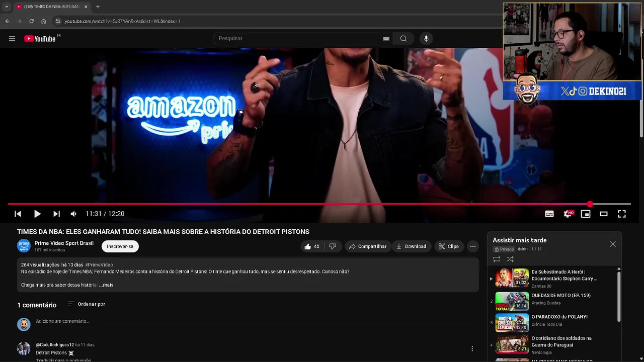The image size is (644, 362).
Task: Reload the browser page
Action: pyautogui.click(x=31, y=21)
